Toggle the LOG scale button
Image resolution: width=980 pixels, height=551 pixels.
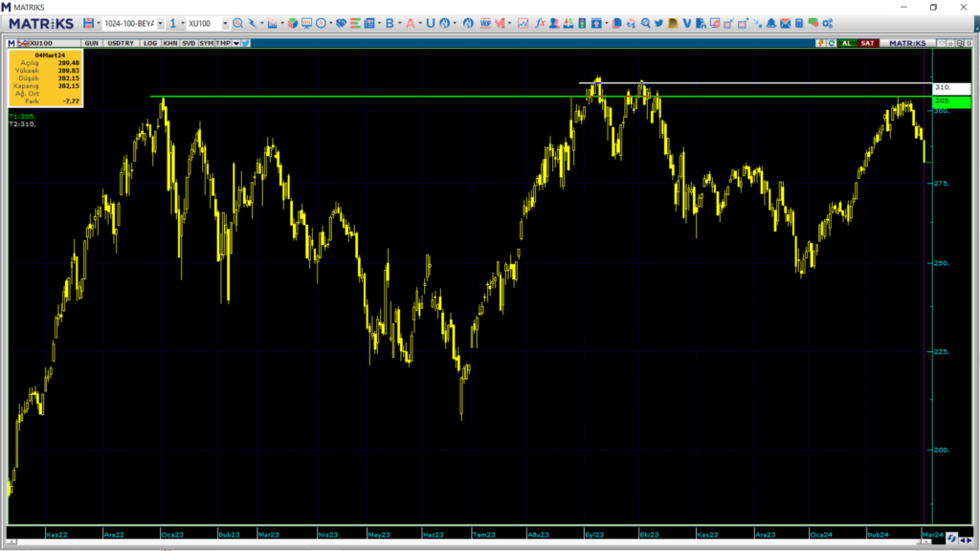point(150,43)
